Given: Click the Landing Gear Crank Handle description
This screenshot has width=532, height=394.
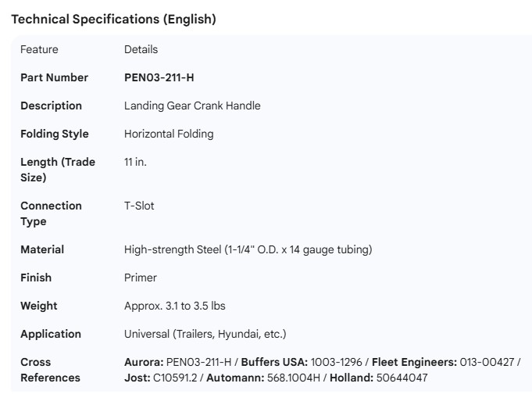Looking at the screenshot, I should point(192,106).
